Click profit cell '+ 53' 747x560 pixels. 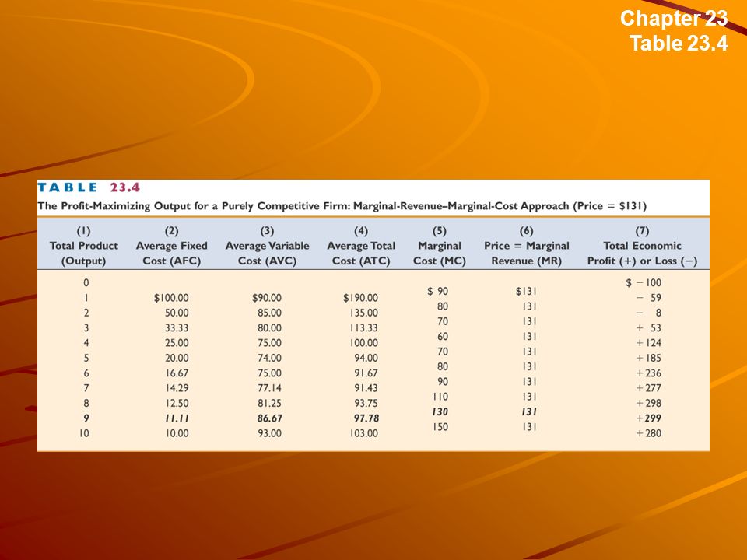pos(649,328)
